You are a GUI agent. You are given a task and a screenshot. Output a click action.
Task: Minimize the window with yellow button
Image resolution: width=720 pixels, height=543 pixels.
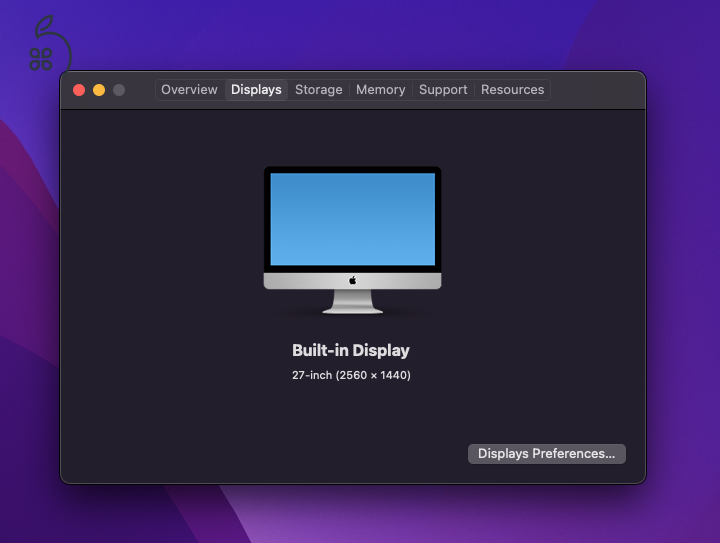click(99, 90)
